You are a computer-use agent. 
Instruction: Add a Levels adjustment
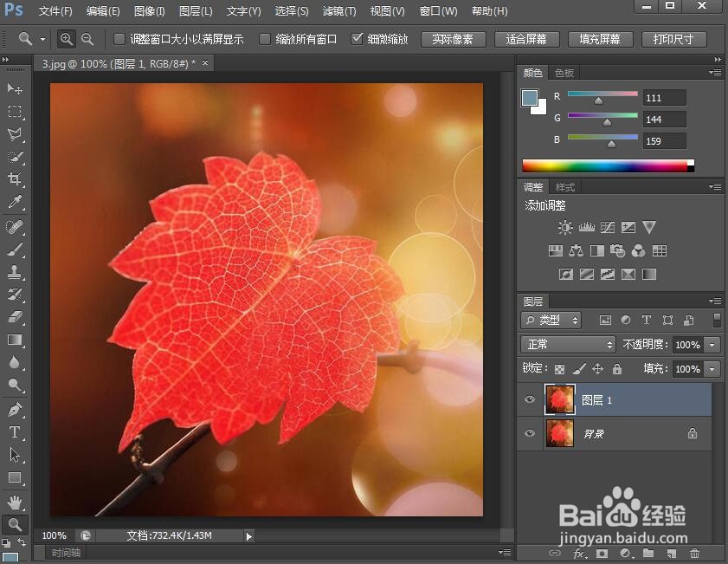pos(586,227)
